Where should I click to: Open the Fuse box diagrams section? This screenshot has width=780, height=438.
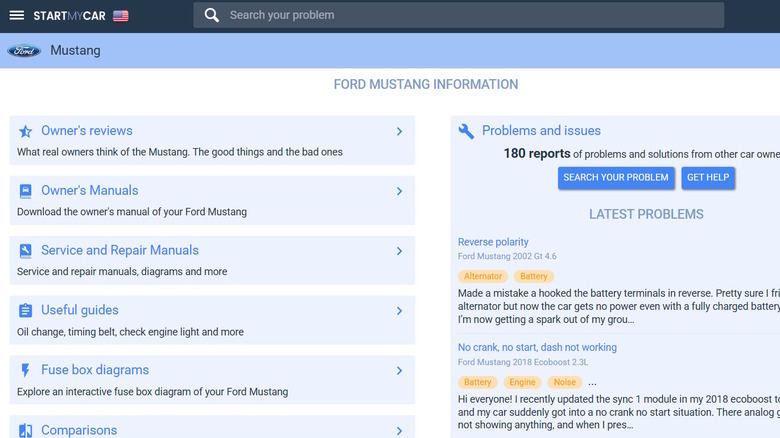click(95, 370)
